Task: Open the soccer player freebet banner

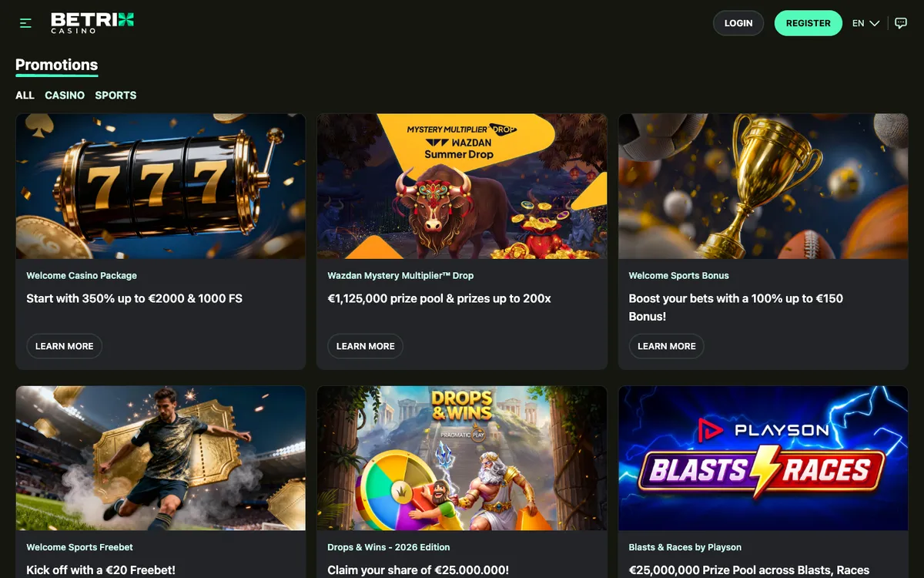Action: pos(161,458)
